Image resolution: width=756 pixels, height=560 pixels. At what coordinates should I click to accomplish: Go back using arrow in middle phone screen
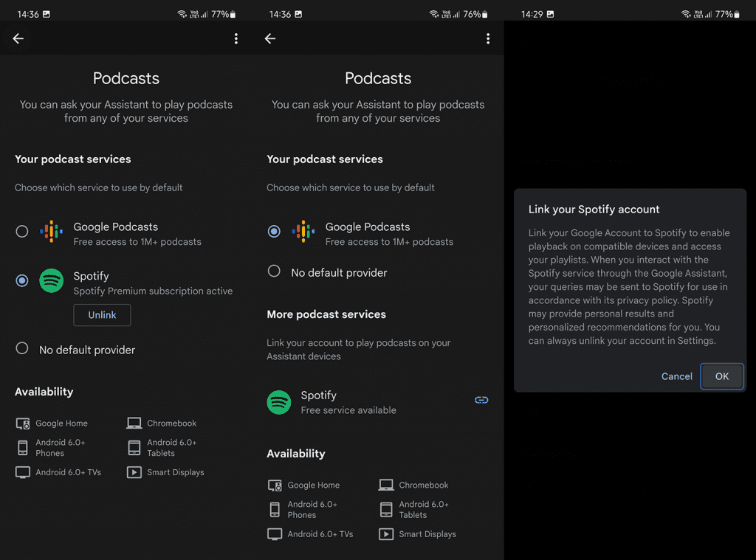point(270,38)
